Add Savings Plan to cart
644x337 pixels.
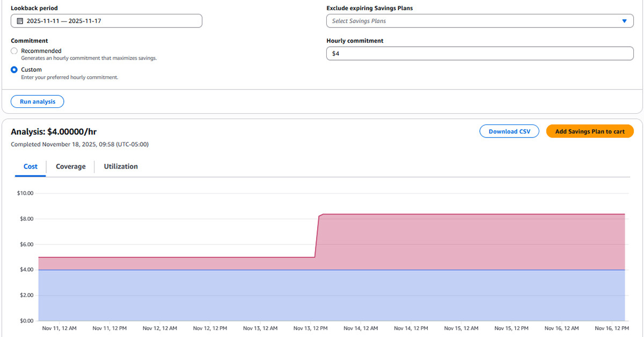pos(589,131)
